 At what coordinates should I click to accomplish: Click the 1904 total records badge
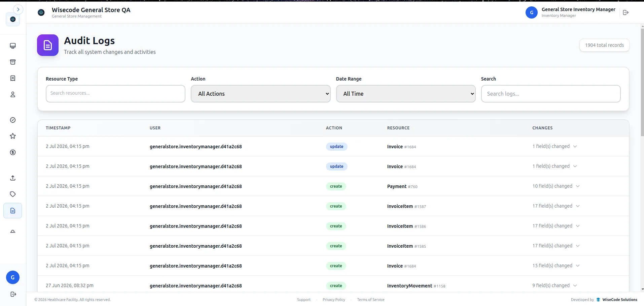[604, 45]
